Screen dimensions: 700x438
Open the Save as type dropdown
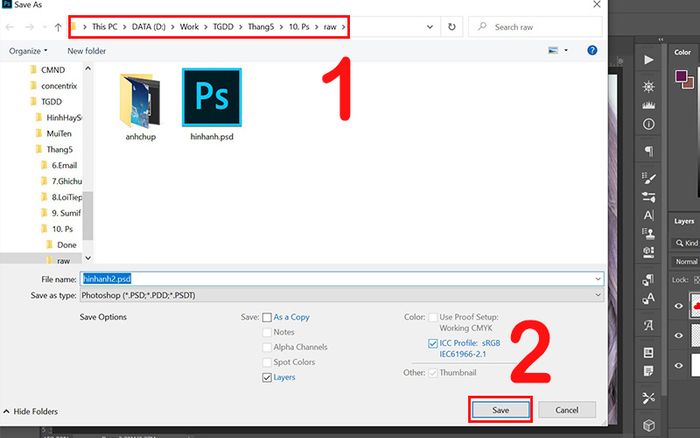coord(342,295)
